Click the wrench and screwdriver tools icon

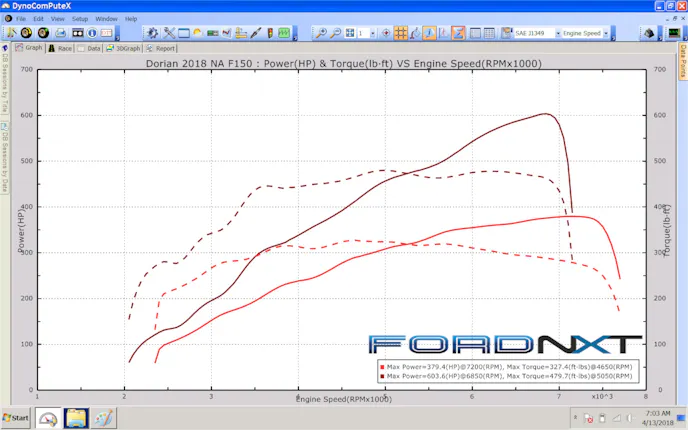click(x=168, y=33)
